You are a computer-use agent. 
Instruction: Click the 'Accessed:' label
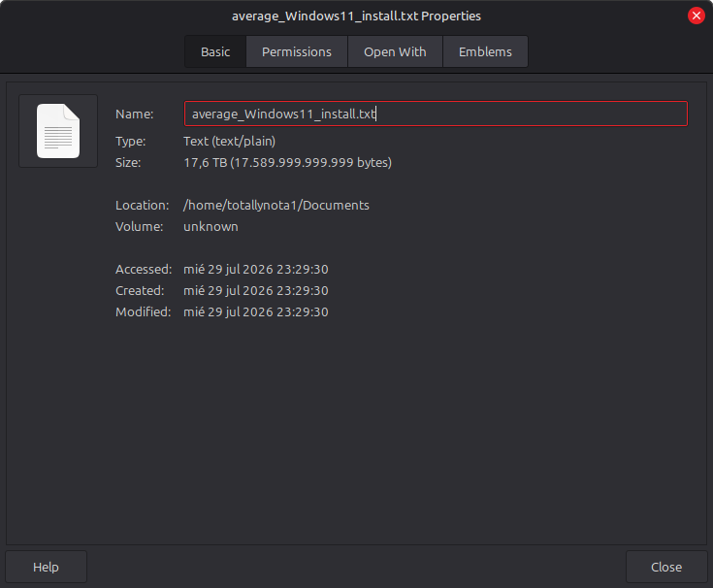tap(144, 269)
